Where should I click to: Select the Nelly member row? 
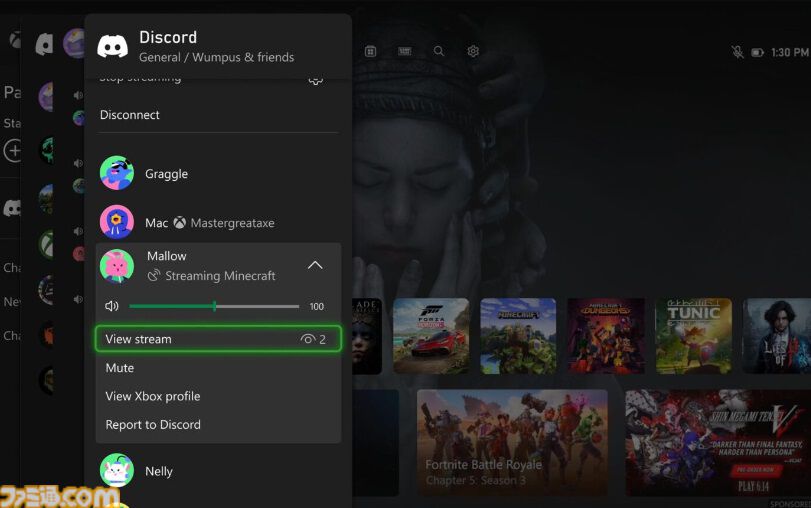coord(218,471)
